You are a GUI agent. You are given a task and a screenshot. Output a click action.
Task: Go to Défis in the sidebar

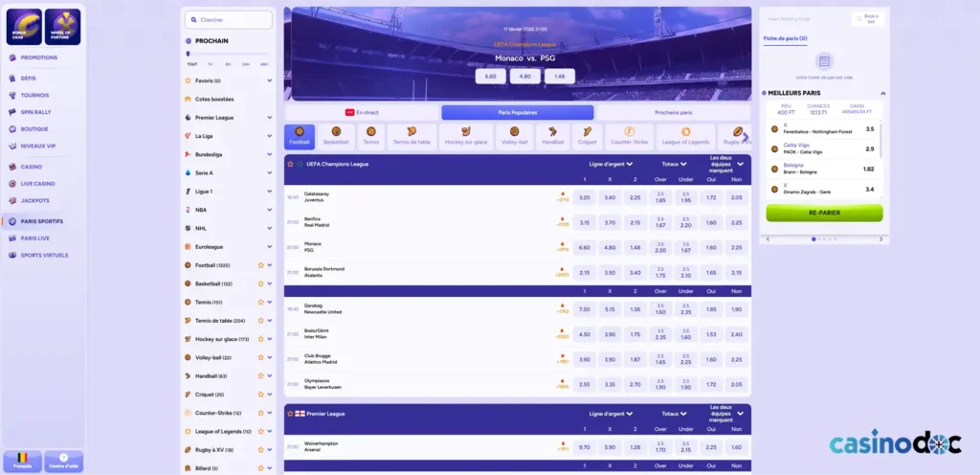pyautogui.click(x=28, y=79)
